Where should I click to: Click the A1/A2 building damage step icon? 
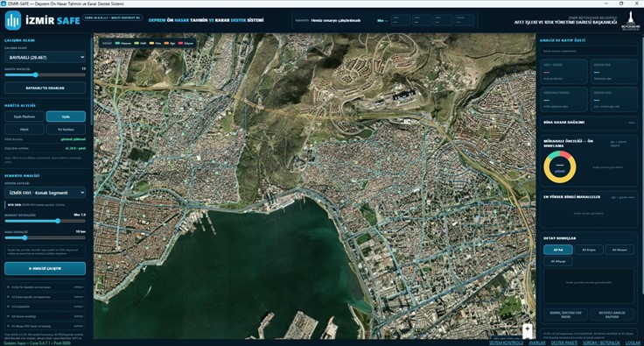tap(8, 286)
